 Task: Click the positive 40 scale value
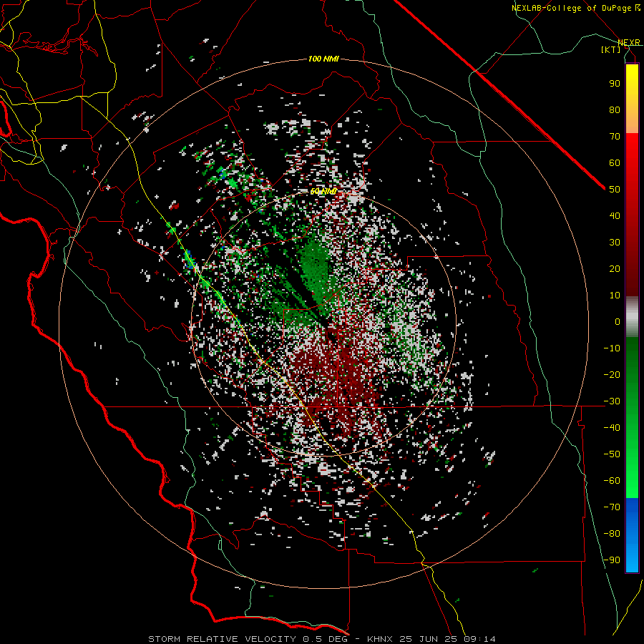[x=615, y=215]
